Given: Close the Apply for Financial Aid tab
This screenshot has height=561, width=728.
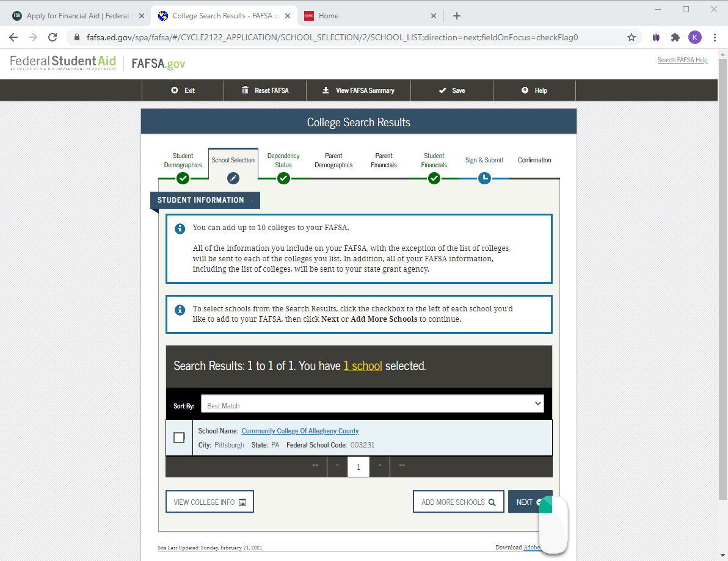Looking at the screenshot, I should [x=142, y=16].
